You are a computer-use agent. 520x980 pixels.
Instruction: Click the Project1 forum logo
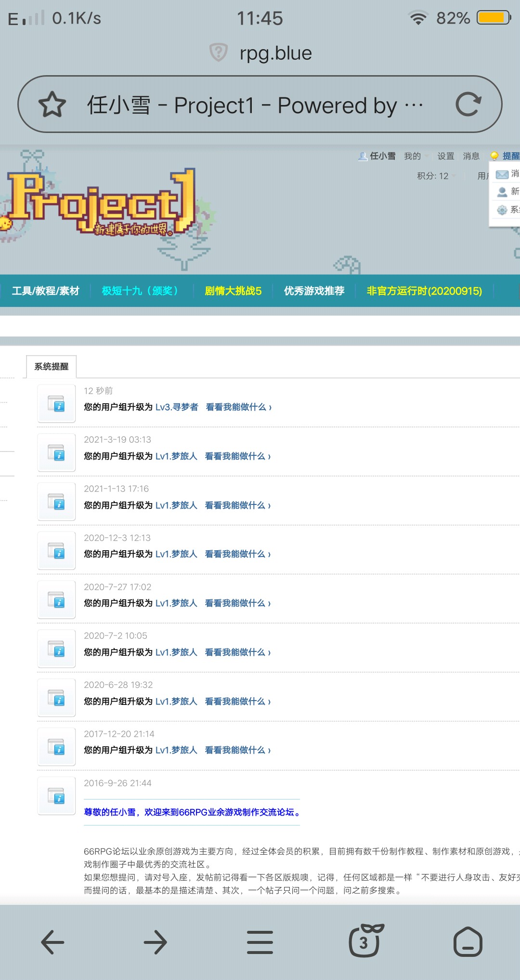click(101, 202)
